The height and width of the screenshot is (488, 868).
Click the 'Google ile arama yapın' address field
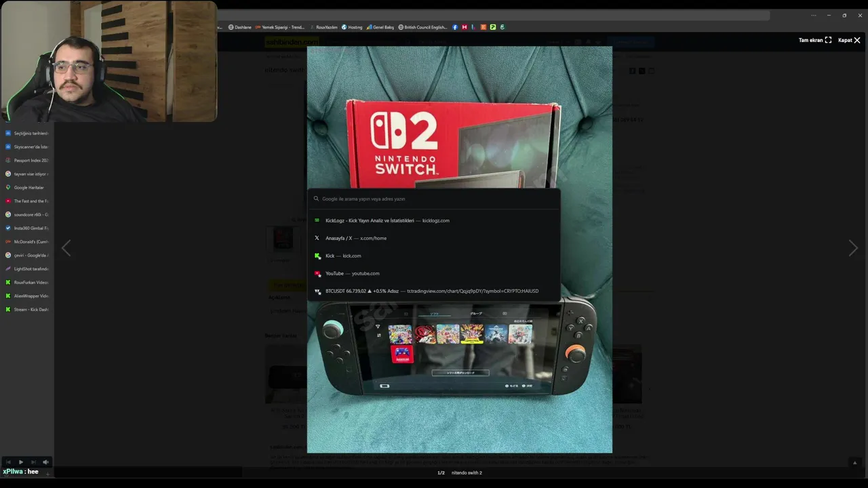click(434, 199)
